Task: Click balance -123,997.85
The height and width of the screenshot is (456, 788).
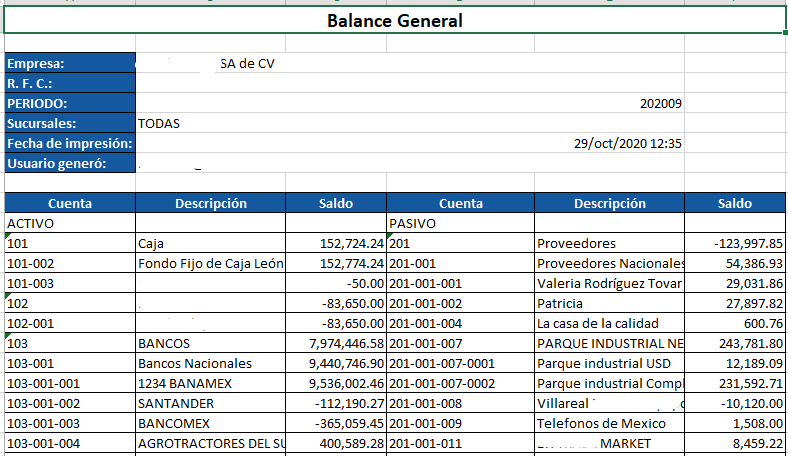Action: (735, 243)
